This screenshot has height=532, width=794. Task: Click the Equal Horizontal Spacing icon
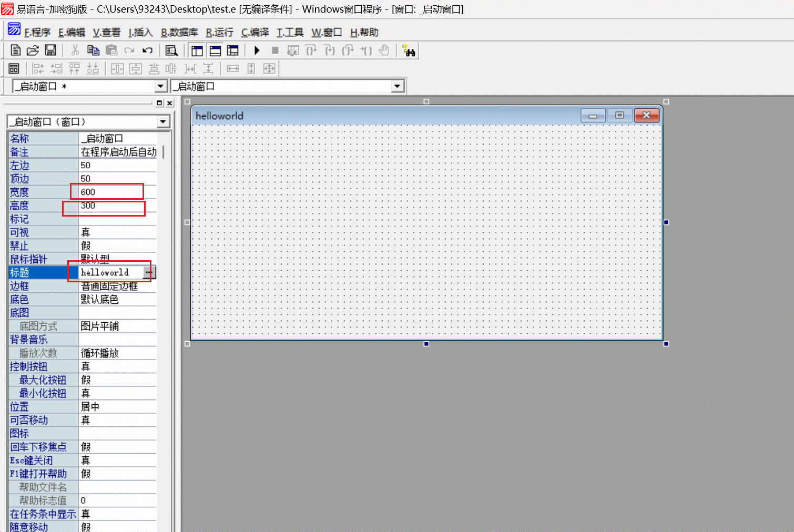(190, 68)
